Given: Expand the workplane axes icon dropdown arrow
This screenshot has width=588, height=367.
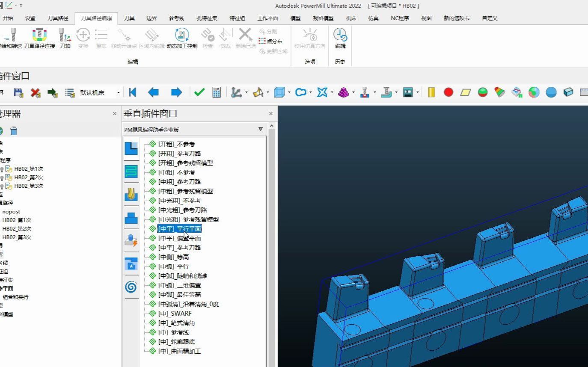Looking at the screenshot, I should click(x=246, y=92).
